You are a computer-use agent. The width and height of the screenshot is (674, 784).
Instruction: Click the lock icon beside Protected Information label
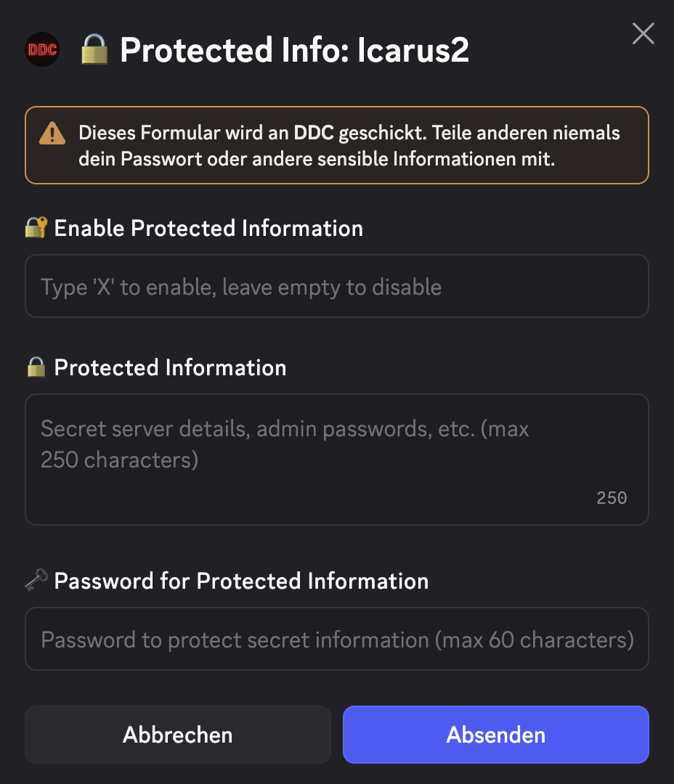pyautogui.click(x=35, y=367)
